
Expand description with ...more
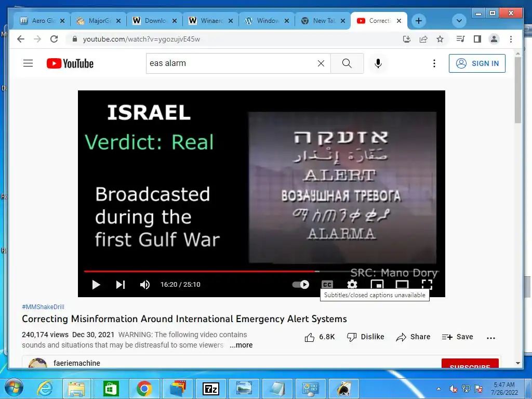tap(241, 345)
